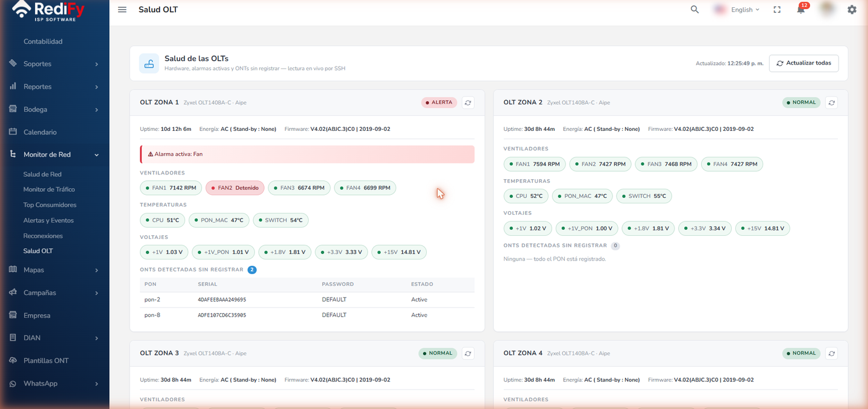Click the Salud de las OLTs router icon
Viewport: 868px width, 409px height.
tap(149, 63)
